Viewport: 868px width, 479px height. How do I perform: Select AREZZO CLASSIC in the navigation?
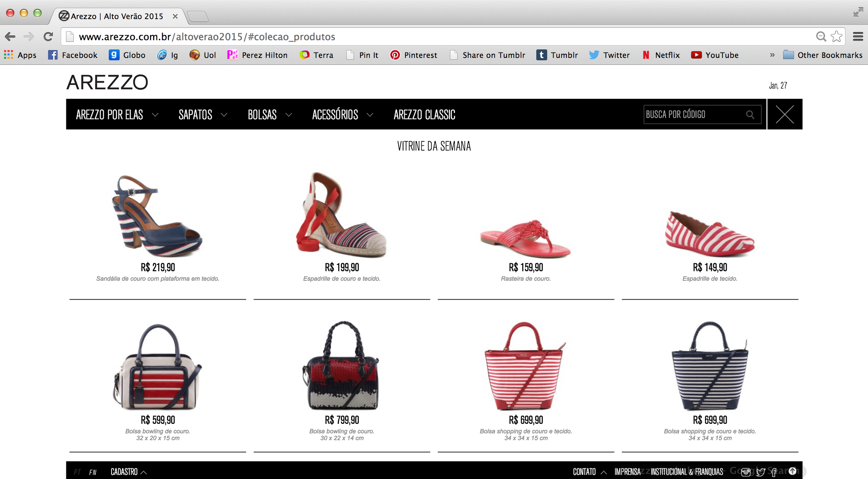pos(425,115)
